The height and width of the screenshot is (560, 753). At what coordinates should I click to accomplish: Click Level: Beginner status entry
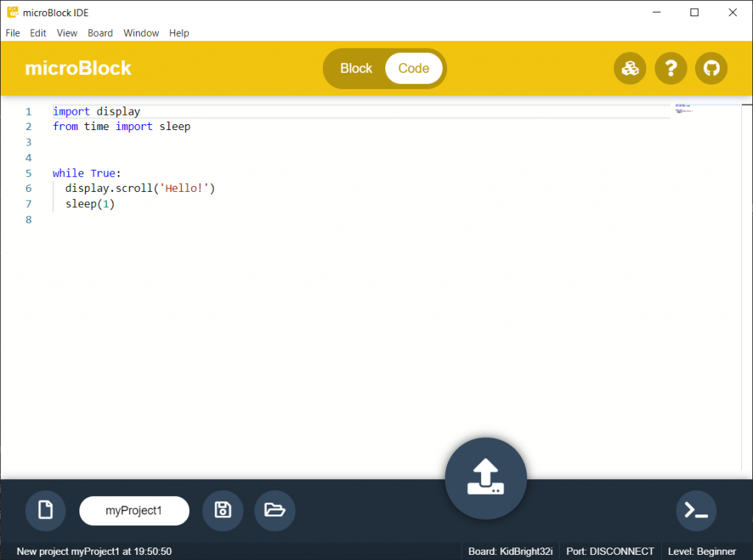click(x=702, y=551)
